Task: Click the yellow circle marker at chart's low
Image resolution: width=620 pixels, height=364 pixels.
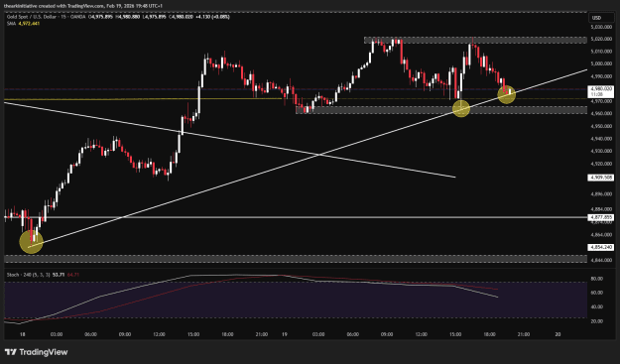Action: coord(31,242)
